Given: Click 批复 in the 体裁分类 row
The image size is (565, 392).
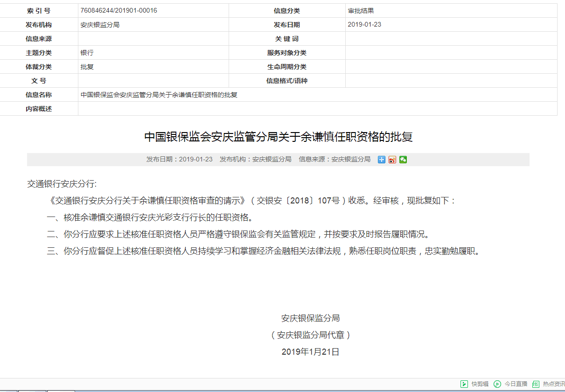Looking at the screenshot, I should pos(87,67).
